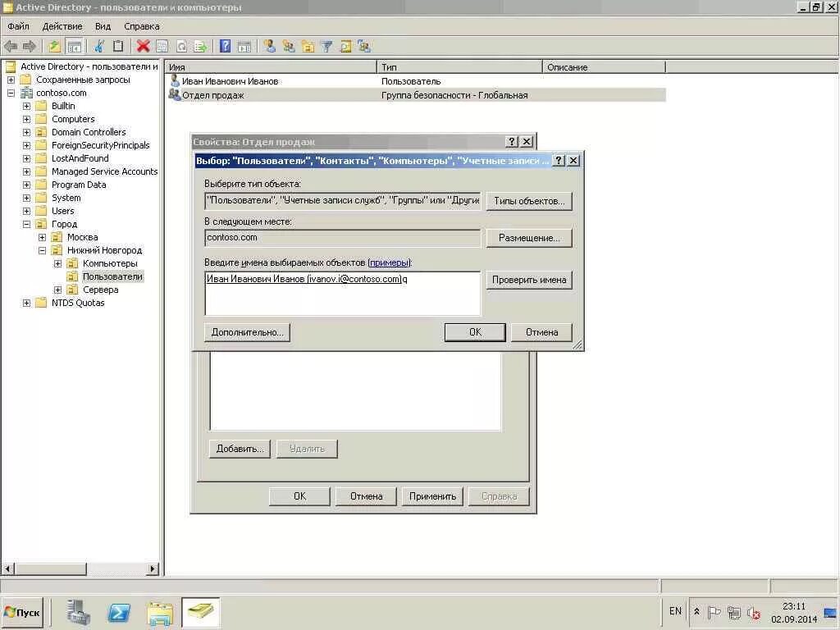Click the Filter funnel icon

(x=326, y=47)
